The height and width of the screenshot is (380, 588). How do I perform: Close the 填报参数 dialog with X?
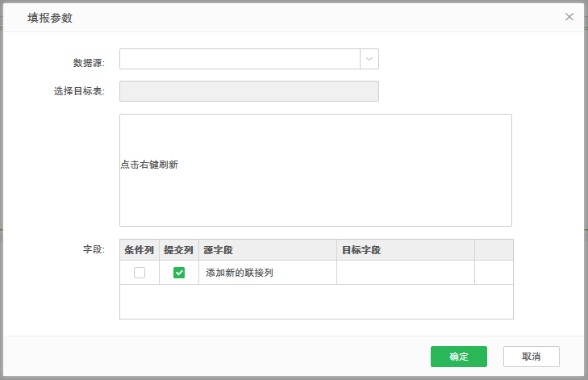[569, 17]
